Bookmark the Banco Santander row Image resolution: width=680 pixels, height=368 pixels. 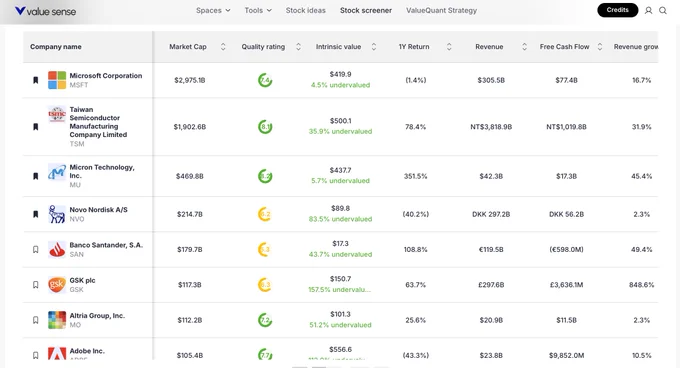(x=36, y=250)
